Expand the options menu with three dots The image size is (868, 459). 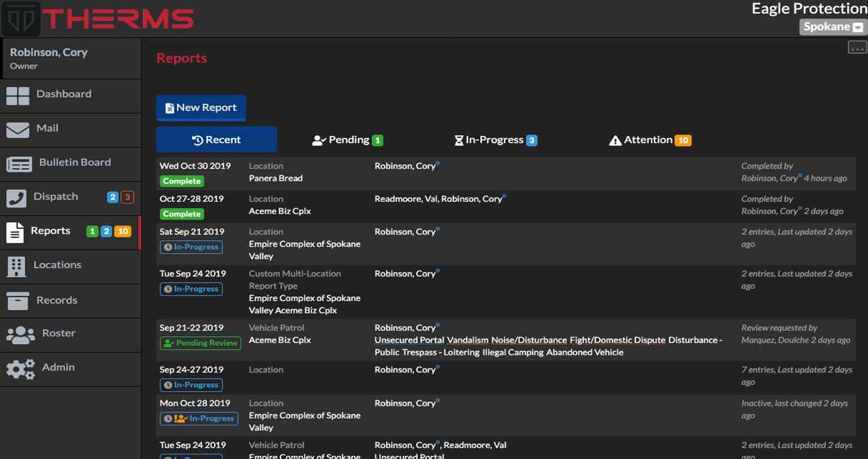857,47
